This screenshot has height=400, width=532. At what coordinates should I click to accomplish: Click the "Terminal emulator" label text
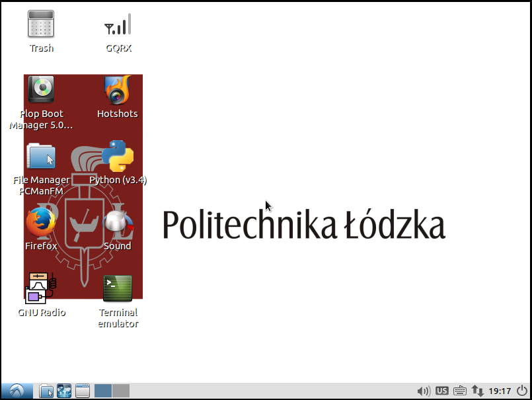coord(118,318)
